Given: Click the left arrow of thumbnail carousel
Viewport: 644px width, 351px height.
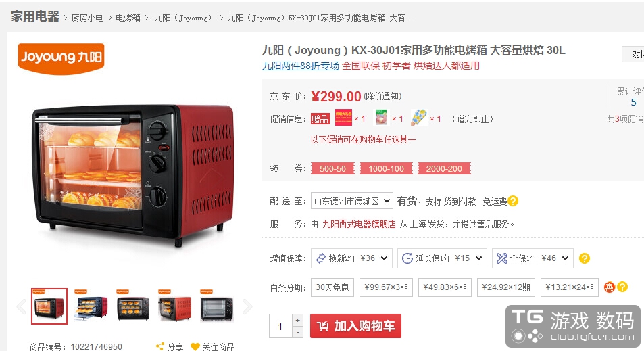Looking at the screenshot, I should tap(22, 306).
